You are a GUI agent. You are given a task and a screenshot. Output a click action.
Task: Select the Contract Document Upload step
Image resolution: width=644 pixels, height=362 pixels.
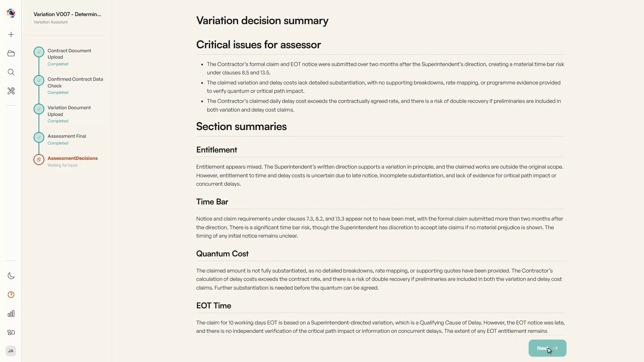(x=69, y=57)
